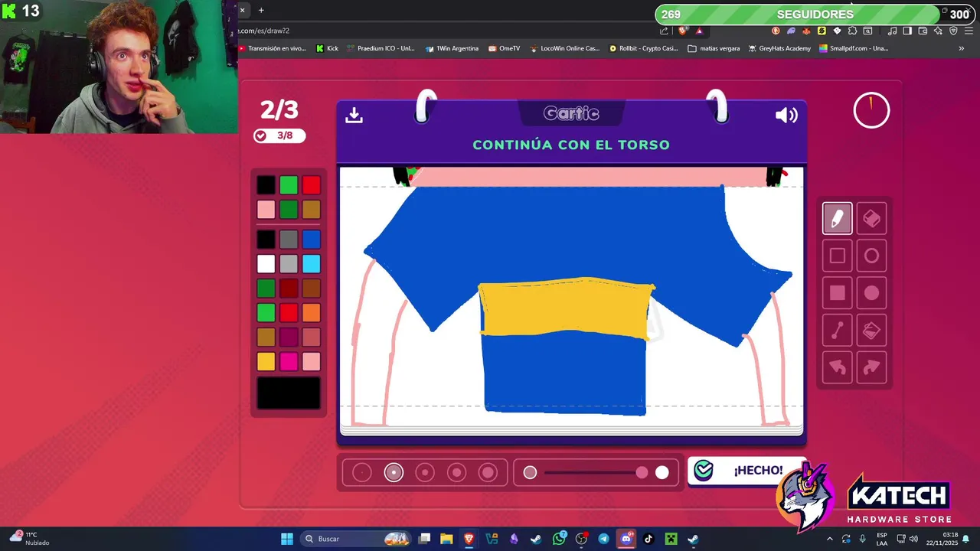980x551 pixels.
Task: Mute the Gartic sound speaker icon
Action: click(x=786, y=115)
